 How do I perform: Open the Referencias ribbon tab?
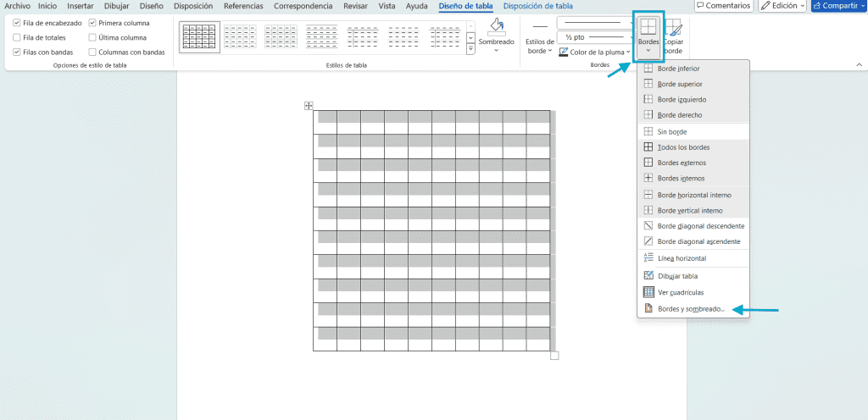[238, 6]
